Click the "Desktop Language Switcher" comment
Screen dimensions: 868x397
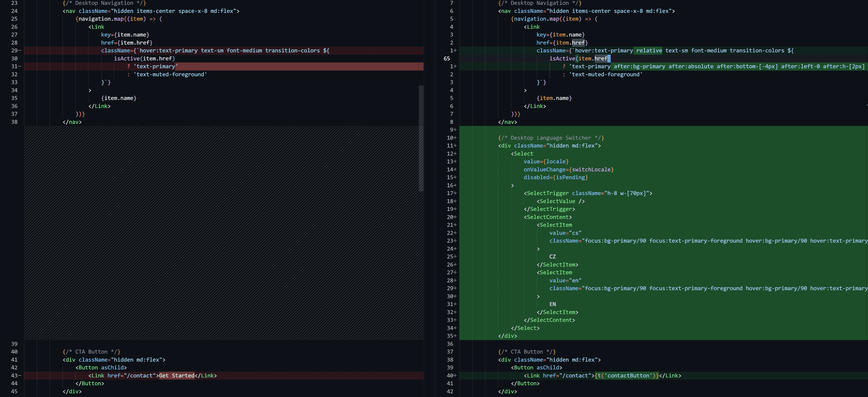[x=551, y=138]
